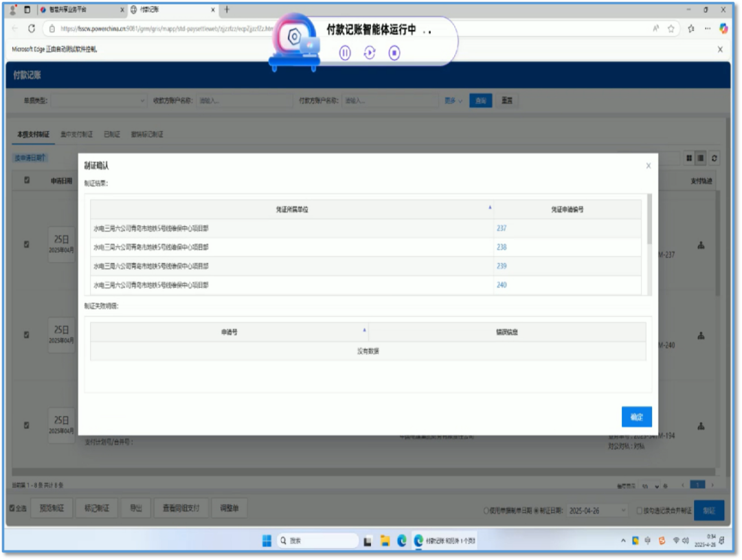Select 使用单据制单日期 radio option
The image size is (742, 560).
486,511
